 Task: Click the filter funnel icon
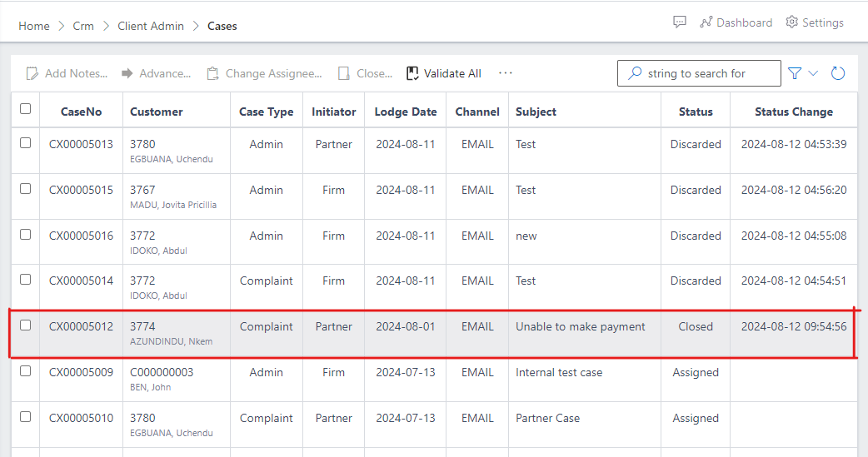[795, 73]
